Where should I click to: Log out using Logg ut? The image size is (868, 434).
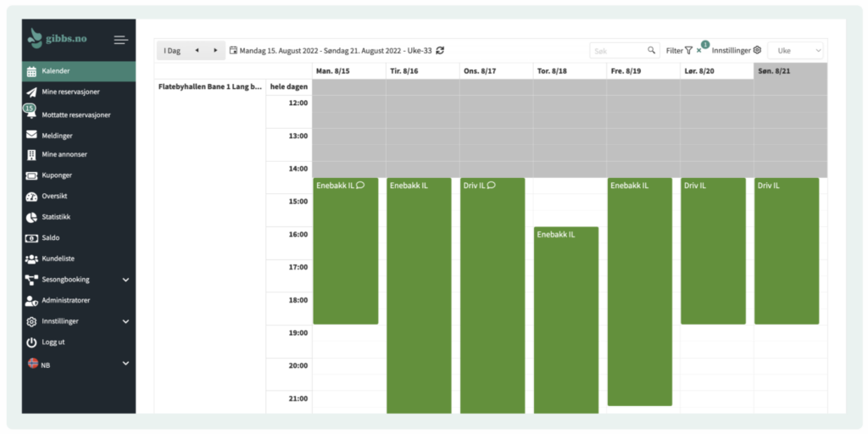pos(53,342)
